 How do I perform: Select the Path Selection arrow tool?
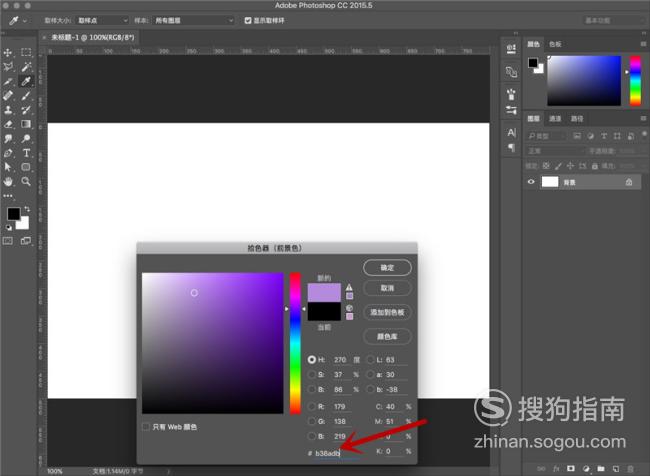point(8,167)
